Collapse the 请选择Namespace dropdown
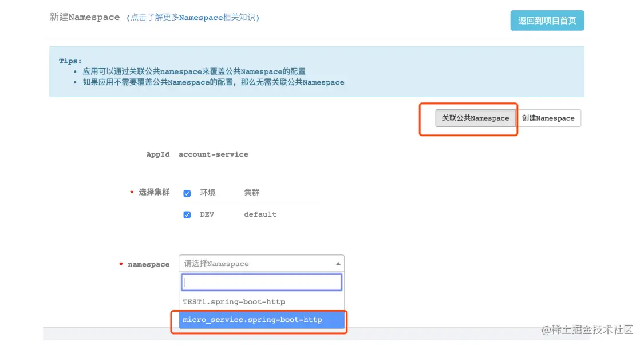The image size is (644, 346). coord(261,264)
